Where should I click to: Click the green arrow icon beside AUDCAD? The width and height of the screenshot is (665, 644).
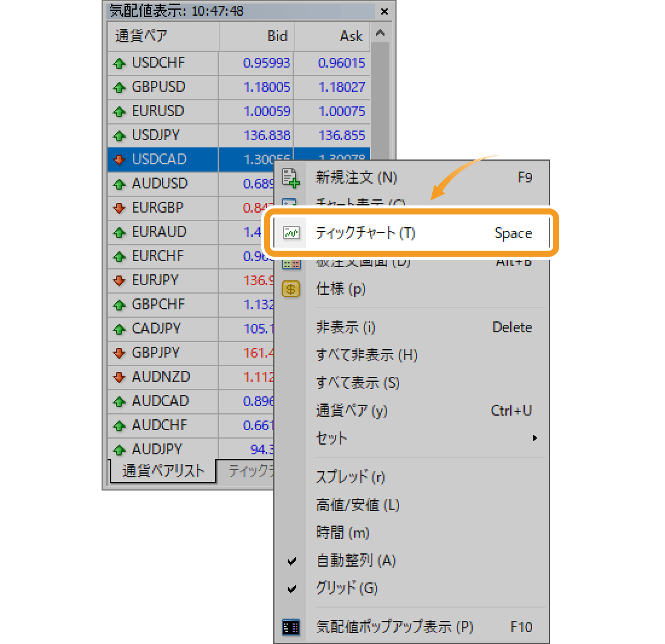120,402
